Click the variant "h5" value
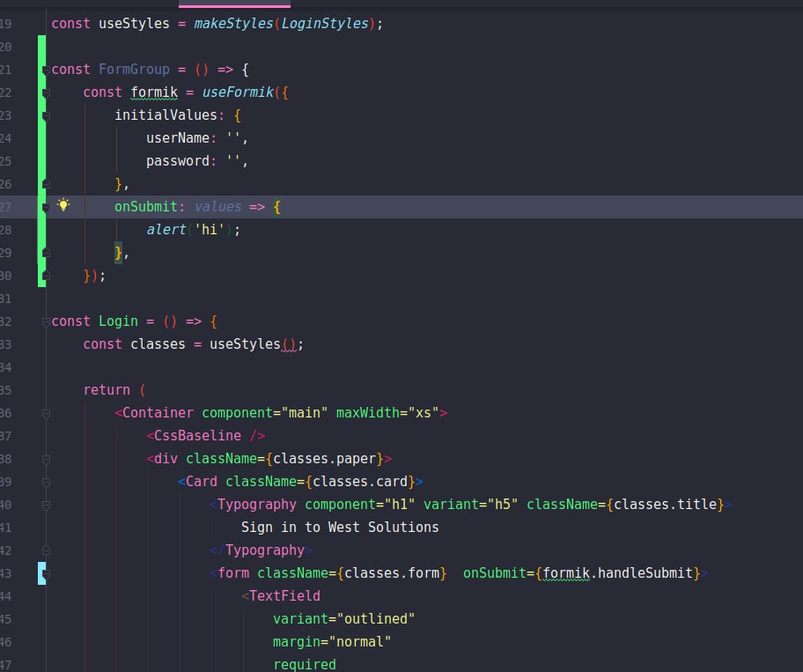The image size is (803, 672). coord(503,505)
